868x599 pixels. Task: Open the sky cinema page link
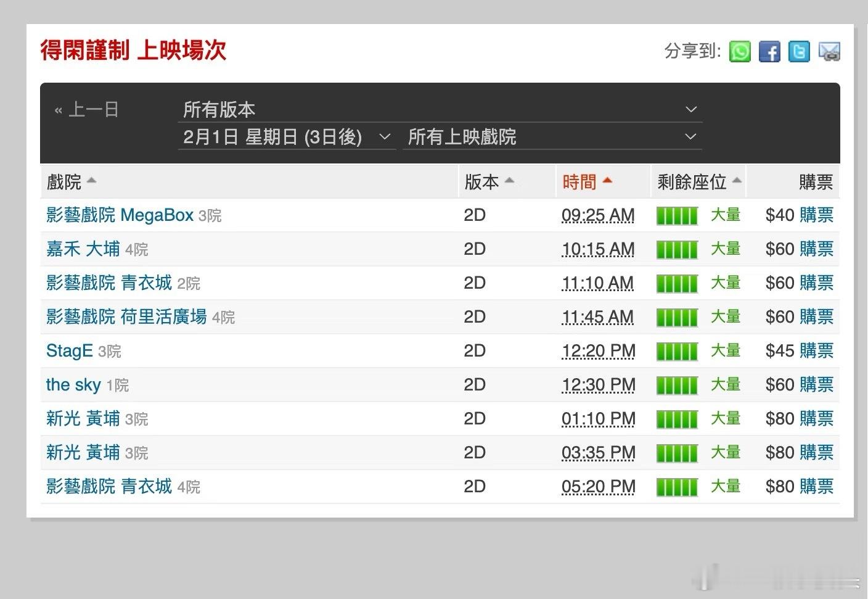74,384
